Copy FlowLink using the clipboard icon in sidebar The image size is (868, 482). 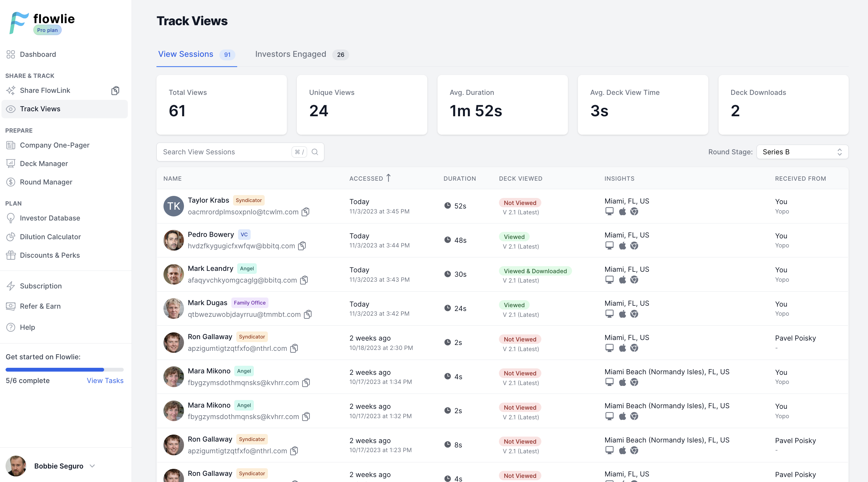coord(115,90)
